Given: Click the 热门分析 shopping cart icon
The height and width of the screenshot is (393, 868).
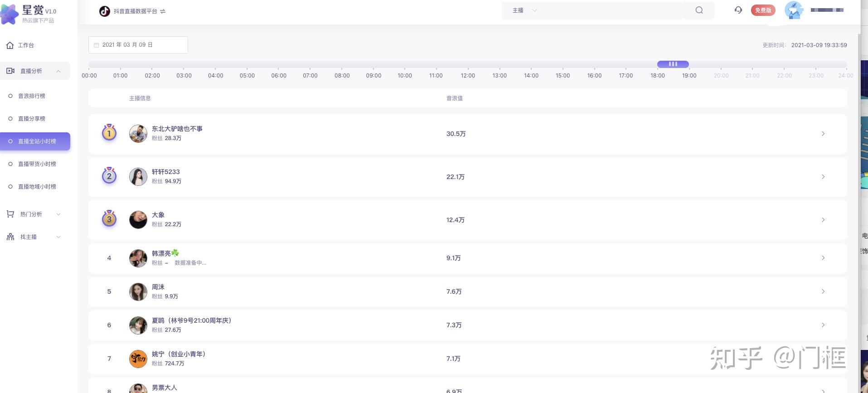Looking at the screenshot, I should 10,214.
